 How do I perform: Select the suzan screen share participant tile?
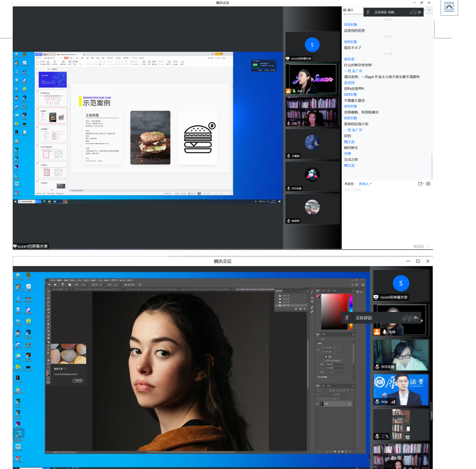pyautogui.click(x=312, y=47)
